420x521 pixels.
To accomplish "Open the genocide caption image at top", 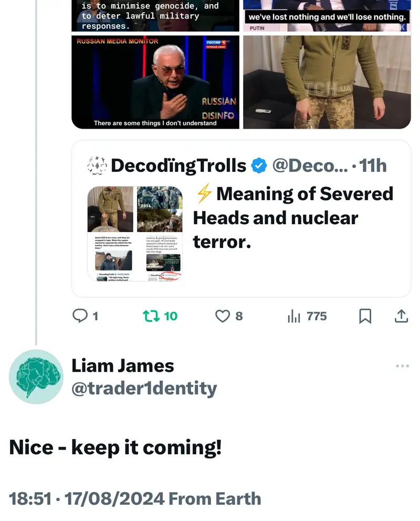I will pos(155,15).
